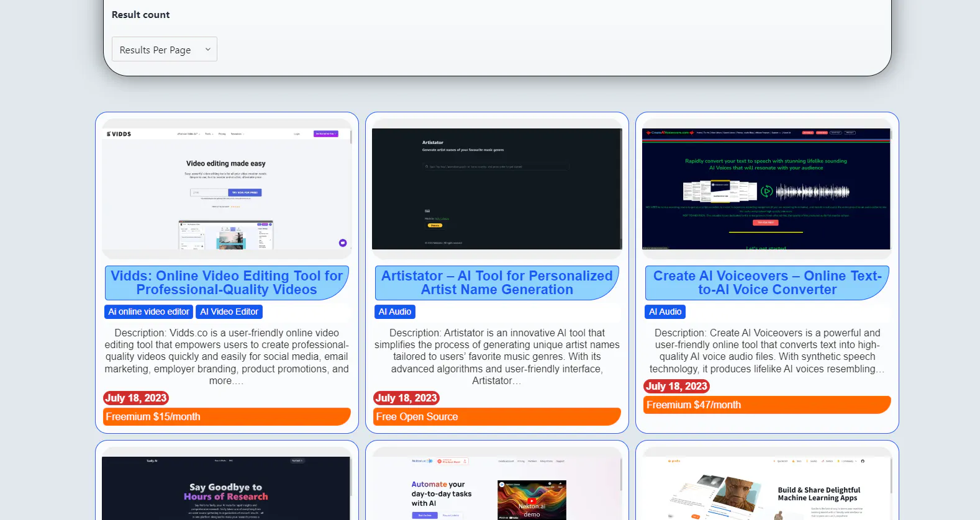The height and width of the screenshot is (520, 980).
Task: Click the July 18, 2023 date on Artistator card
Action: click(x=406, y=398)
